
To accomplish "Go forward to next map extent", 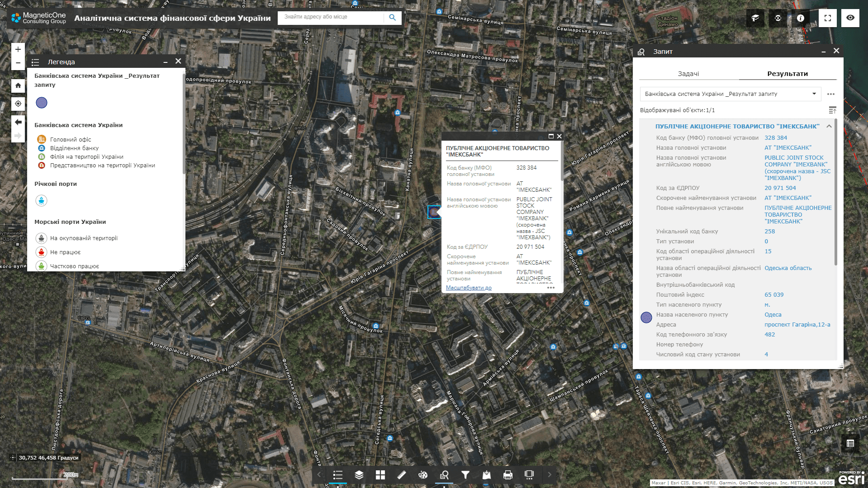I will click(x=18, y=136).
